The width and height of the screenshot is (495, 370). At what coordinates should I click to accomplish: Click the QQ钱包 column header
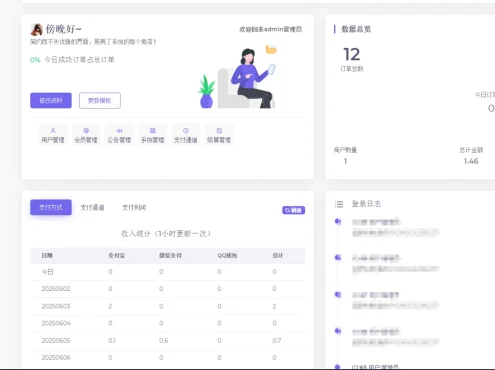pyautogui.click(x=227, y=255)
